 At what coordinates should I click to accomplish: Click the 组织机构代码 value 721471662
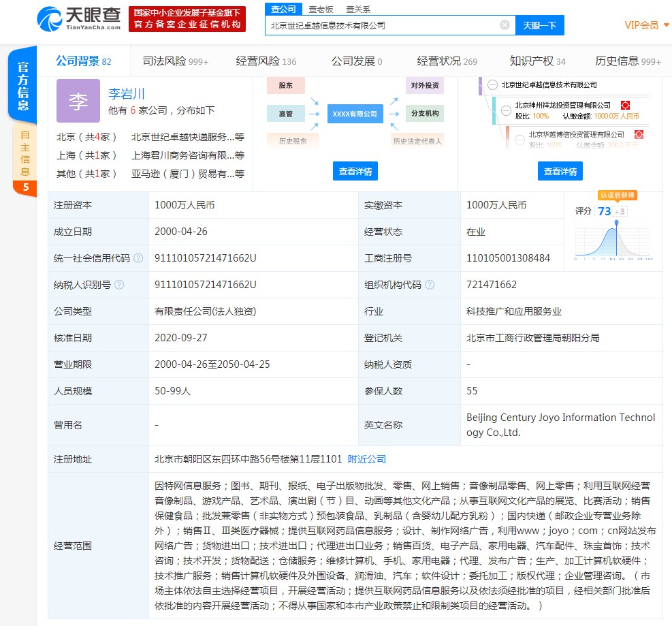point(491,285)
